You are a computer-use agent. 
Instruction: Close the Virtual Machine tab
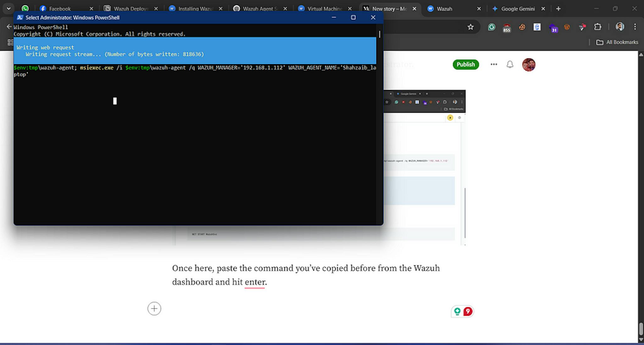(350, 9)
